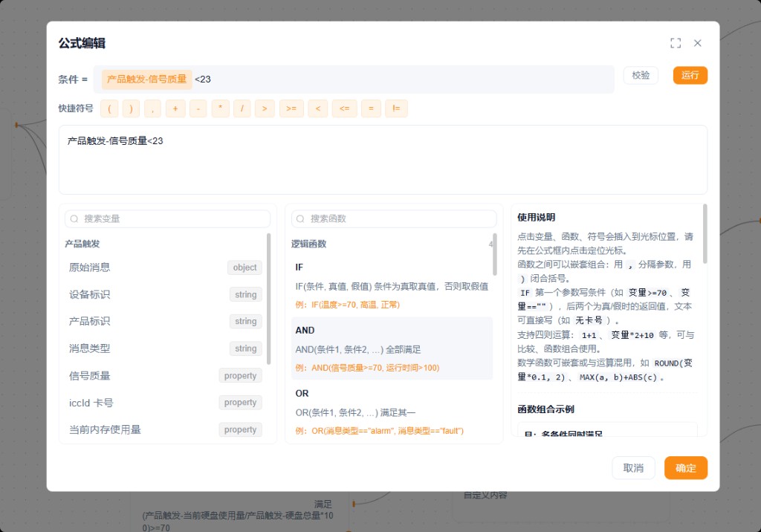Focus the formula text editing area
The image size is (761, 532).
click(x=383, y=160)
